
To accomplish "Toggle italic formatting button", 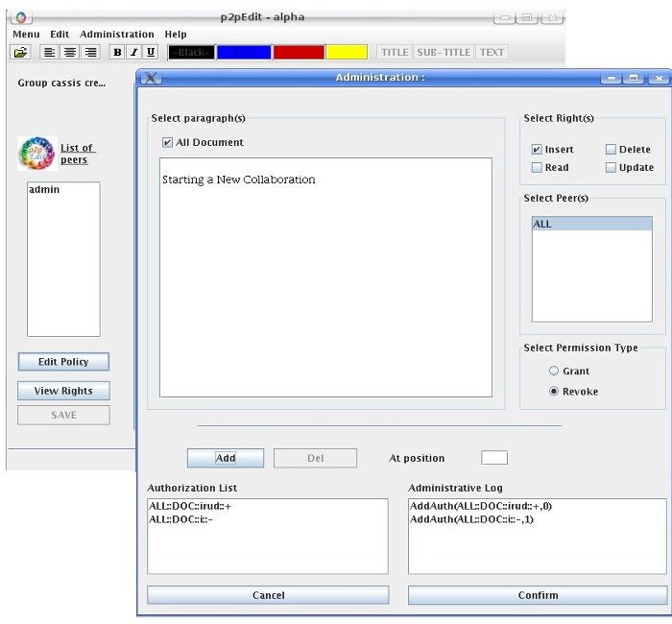I will tap(133, 52).
